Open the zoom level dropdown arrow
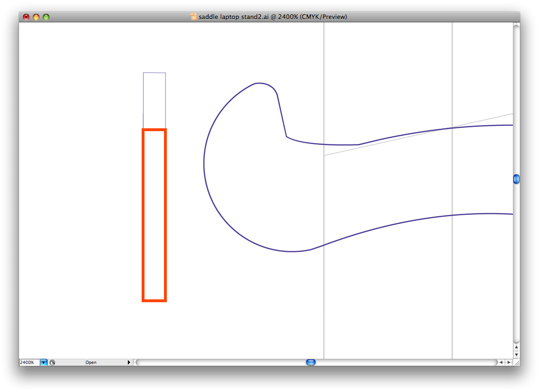 pyautogui.click(x=44, y=363)
